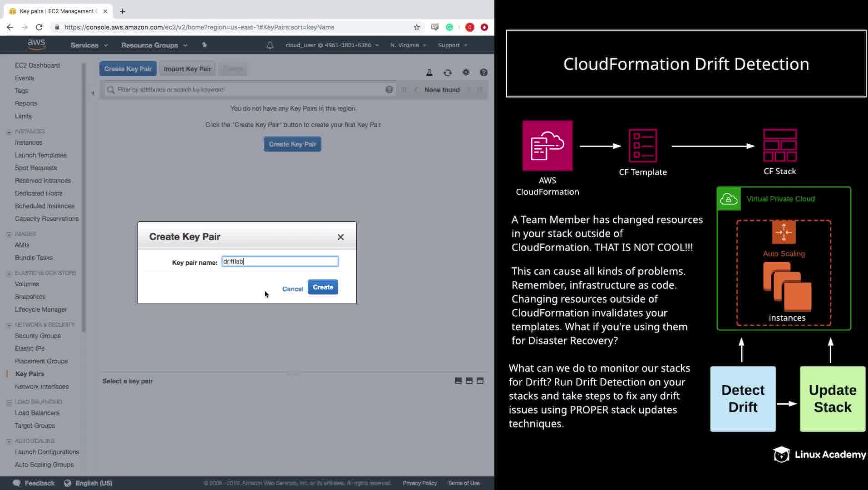Click the search filter help icon
Viewport: 868px width, 490px height.
pos(389,90)
